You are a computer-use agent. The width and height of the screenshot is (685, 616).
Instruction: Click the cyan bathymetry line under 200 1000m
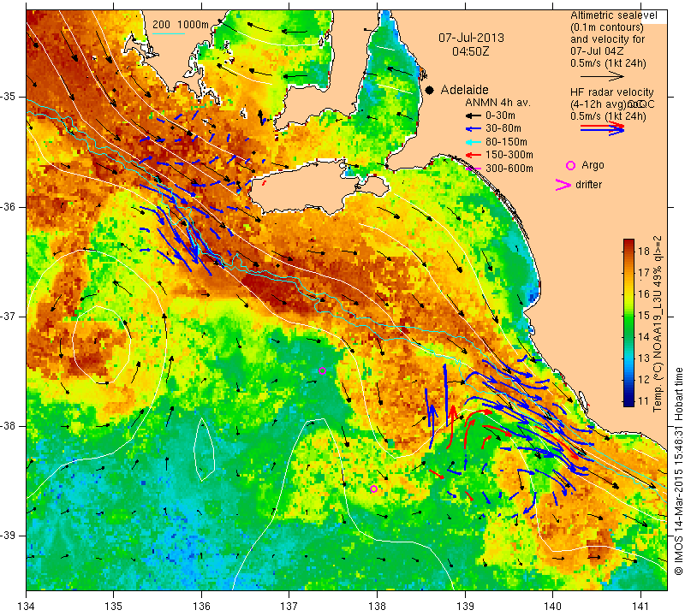coord(168,33)
